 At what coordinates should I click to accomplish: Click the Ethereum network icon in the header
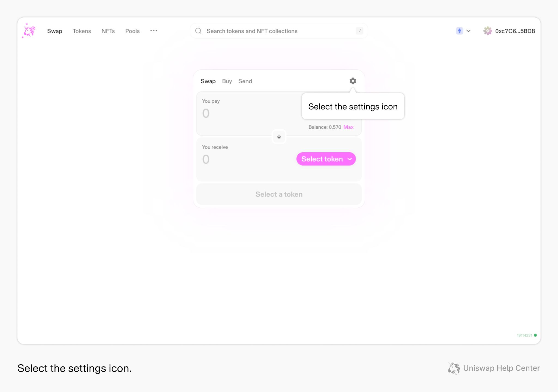coord(459,31)
